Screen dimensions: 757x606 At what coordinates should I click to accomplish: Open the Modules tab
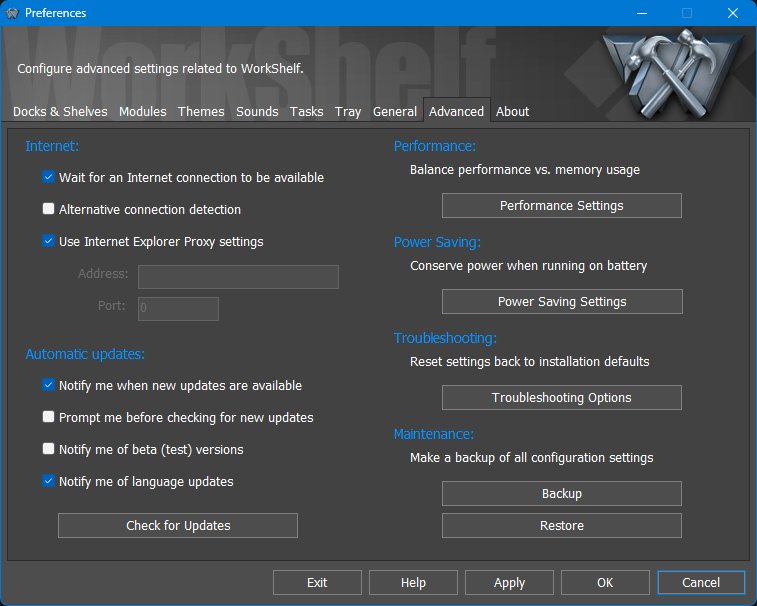(143, 112)
